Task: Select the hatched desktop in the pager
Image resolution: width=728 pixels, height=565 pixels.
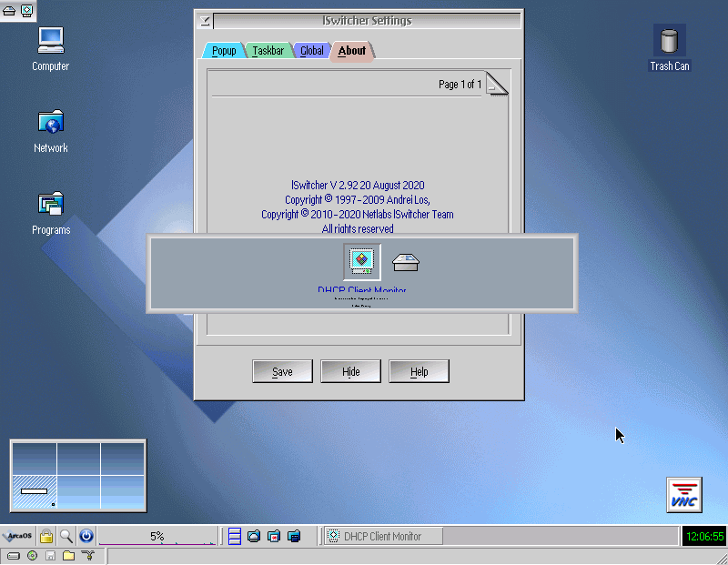Action: click(x=35, y=491)
